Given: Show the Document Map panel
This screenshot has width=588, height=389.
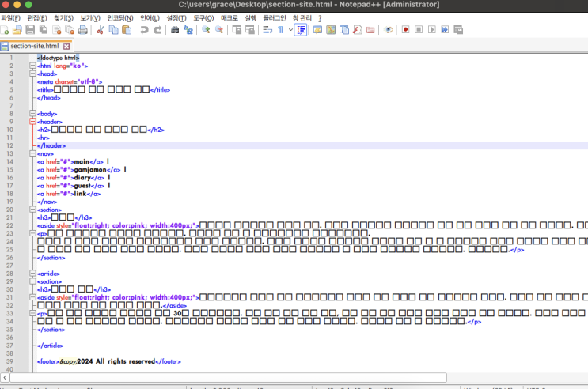Looking at the screenshot, I should pyautogui.click(x=331, y=30).
